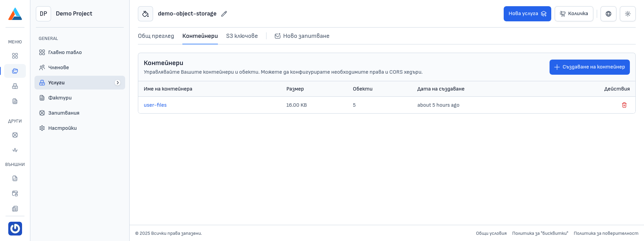Switch to the S3 ключове tab

pos(242,36)
